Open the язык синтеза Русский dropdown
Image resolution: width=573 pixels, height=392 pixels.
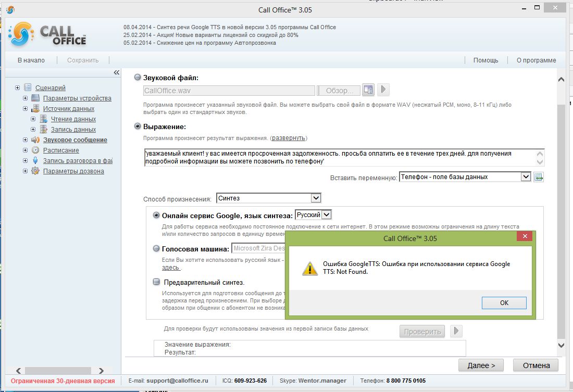click(326, 214)
